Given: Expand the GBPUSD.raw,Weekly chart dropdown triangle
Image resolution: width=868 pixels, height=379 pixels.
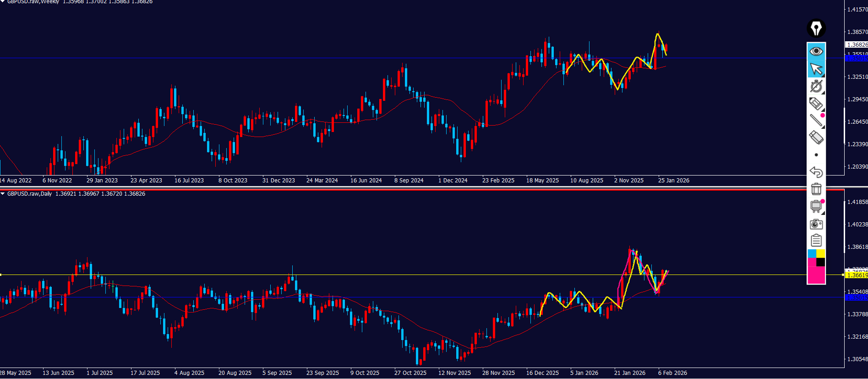Looking at the screenshot, I should [x=3, y=1].
